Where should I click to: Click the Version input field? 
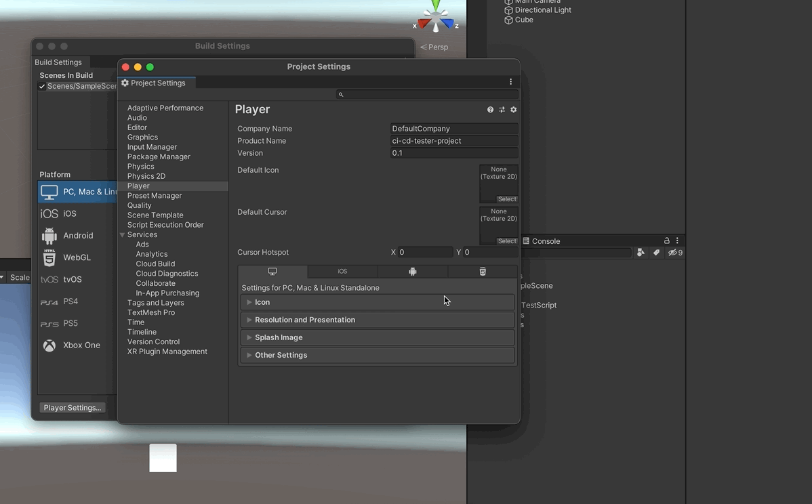click(454, 153)
